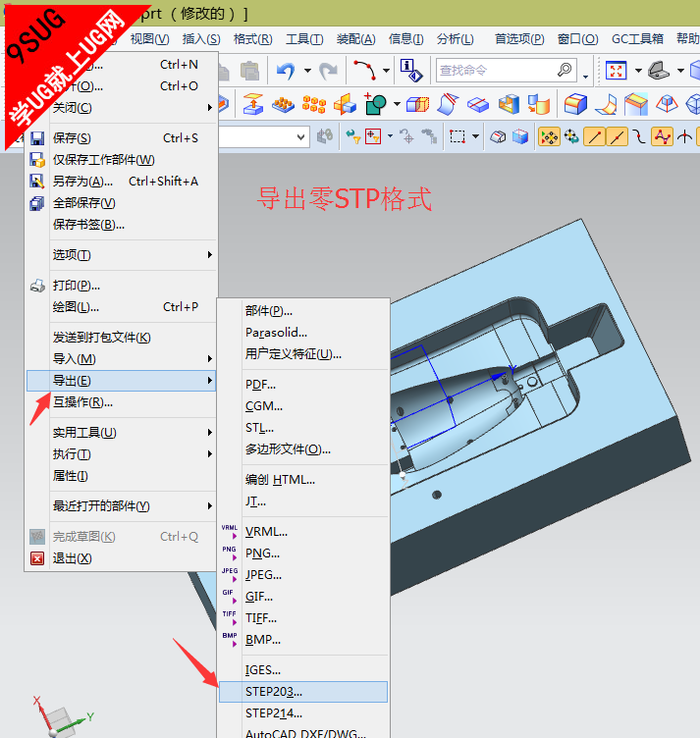700x738 pixels.
Task: Expand the 实用工具(U) submenu
Action: (x=122, y=433)
